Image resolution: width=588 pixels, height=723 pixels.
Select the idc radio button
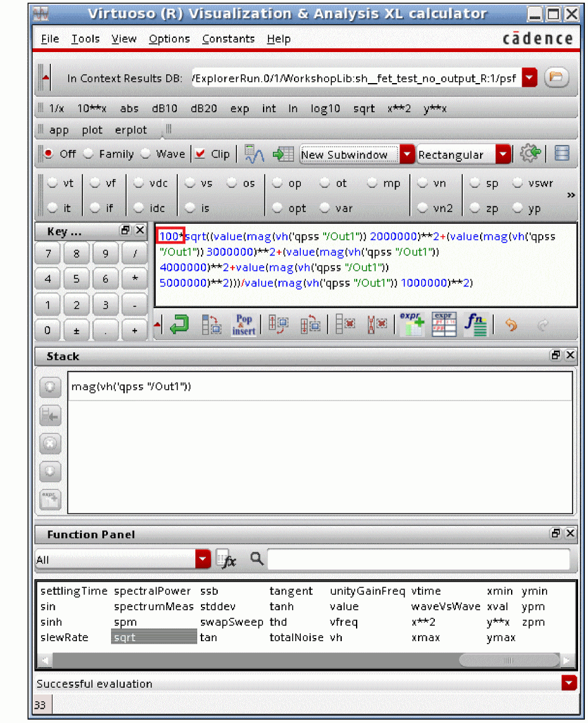pos(138,208)
